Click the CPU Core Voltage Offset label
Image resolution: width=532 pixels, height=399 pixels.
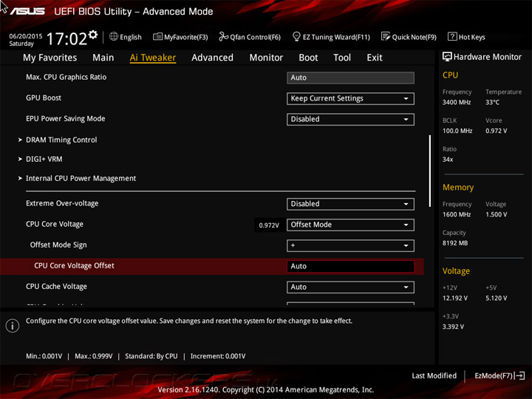pyautogui.click(x=75, y=266)
